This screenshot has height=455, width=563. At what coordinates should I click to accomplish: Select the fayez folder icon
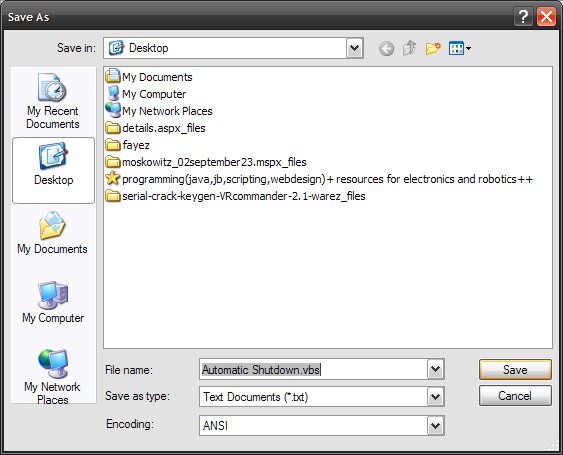[113, 145]
